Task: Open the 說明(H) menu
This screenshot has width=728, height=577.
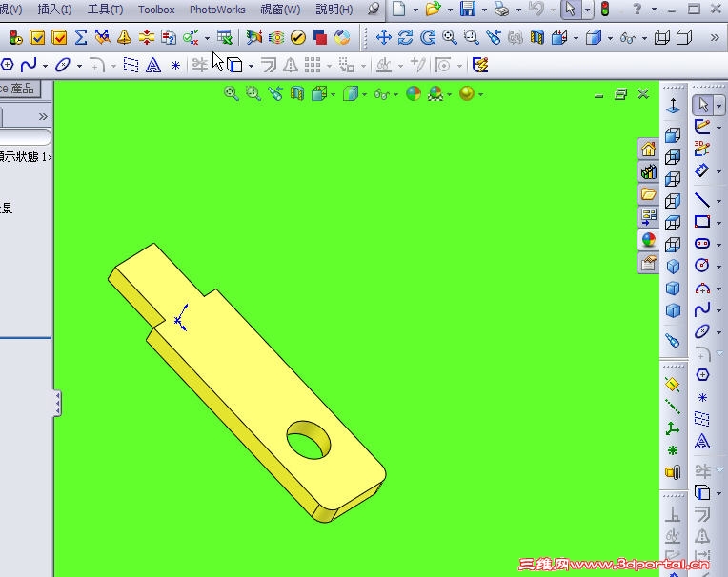Action: [x=334, y=9]
